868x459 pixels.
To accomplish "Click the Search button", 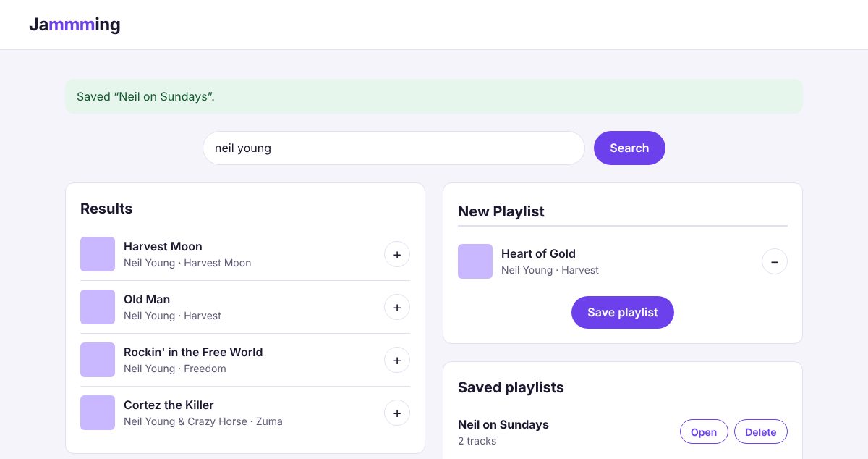I will (629, 148).
